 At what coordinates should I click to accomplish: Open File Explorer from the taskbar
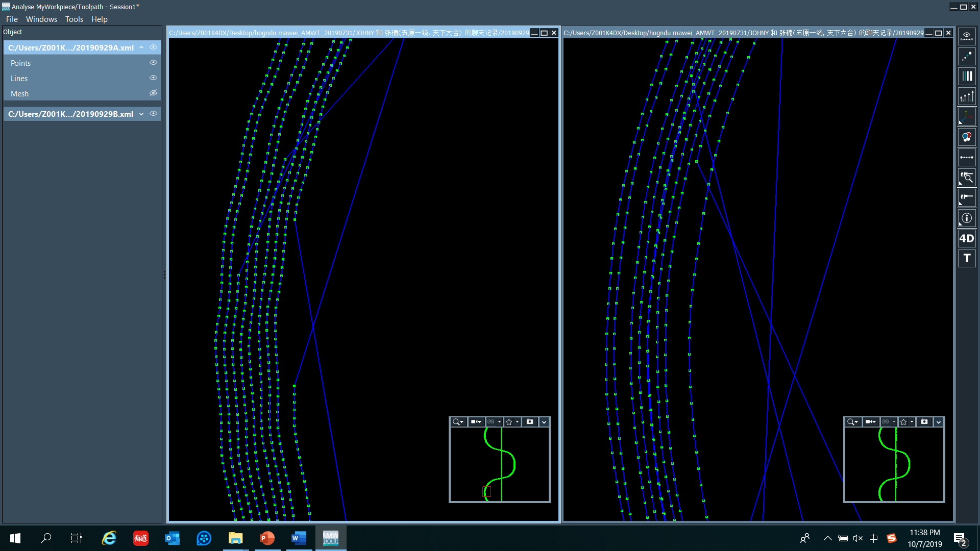tap(235, 538)
